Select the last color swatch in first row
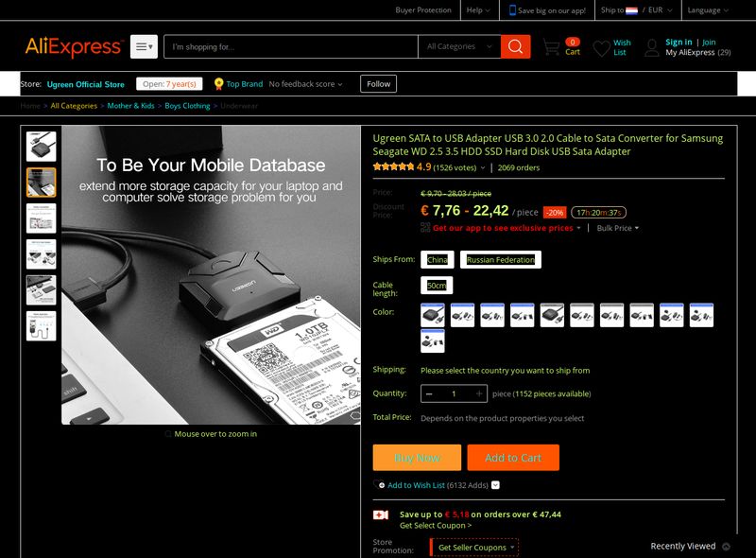Image resolution: width=756 pixels, height=558 pixels. coord(701,315)
